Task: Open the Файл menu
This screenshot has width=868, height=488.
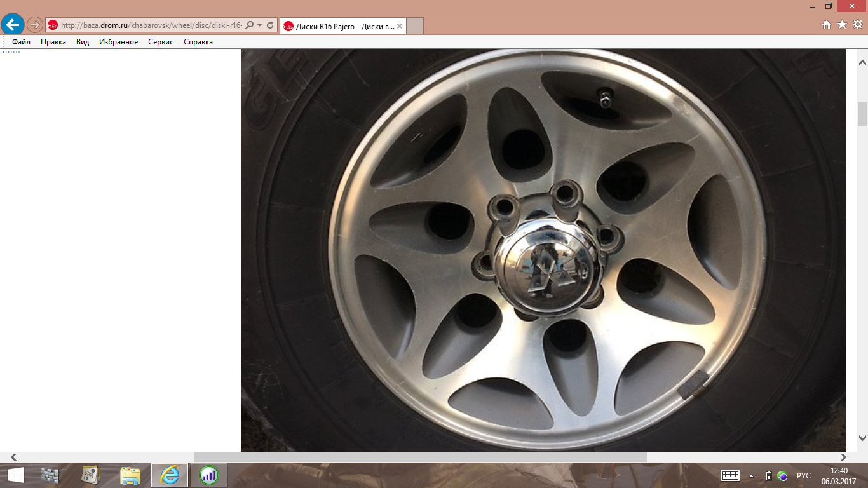Action: tap(21, 42)
